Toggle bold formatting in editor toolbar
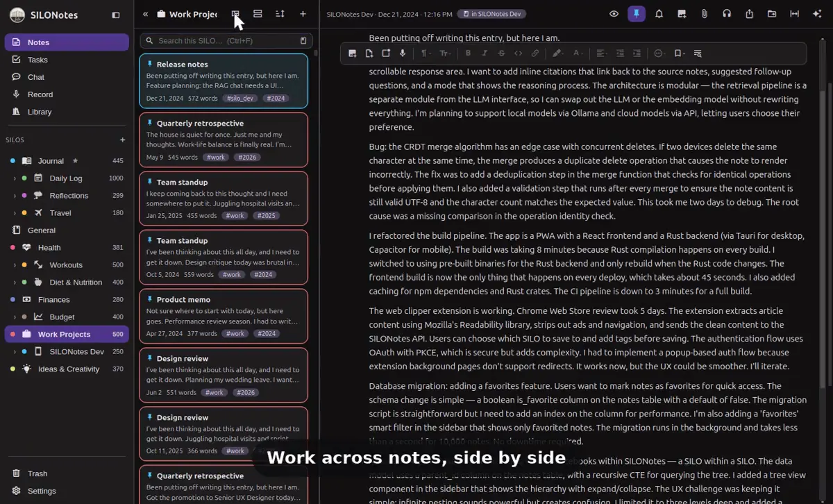833x504 pixels. click(x=468, y=53)
